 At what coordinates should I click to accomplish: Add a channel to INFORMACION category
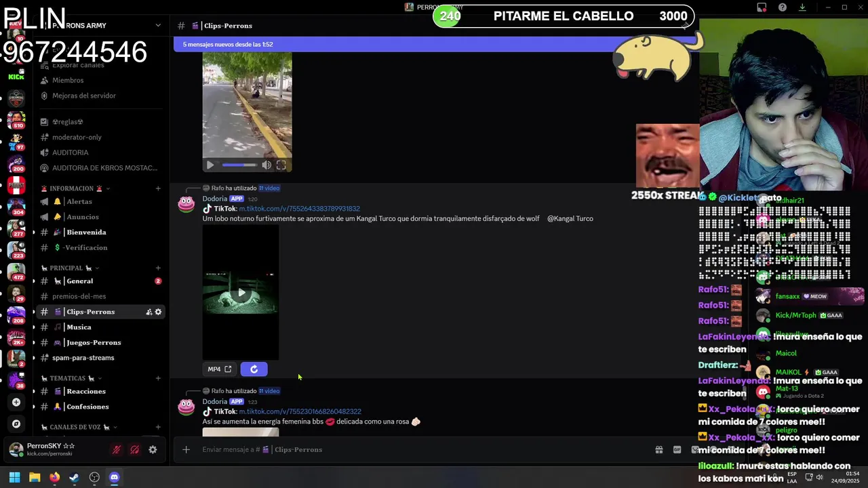point(158,188)
